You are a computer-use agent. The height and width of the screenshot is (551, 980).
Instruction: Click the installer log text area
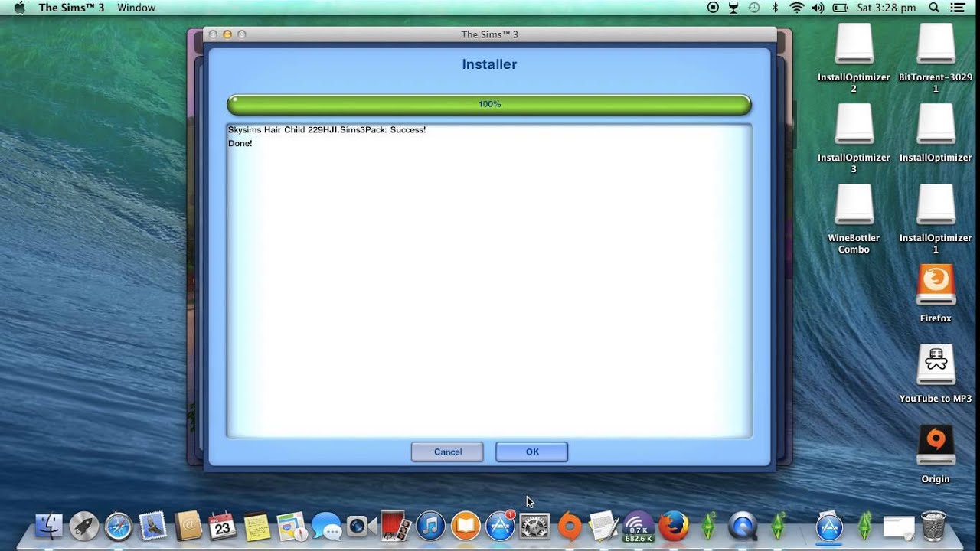click(489, 280)
